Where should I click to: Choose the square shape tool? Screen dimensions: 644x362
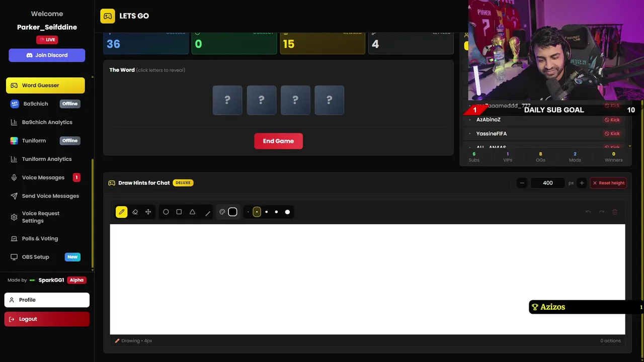[179, 212]
